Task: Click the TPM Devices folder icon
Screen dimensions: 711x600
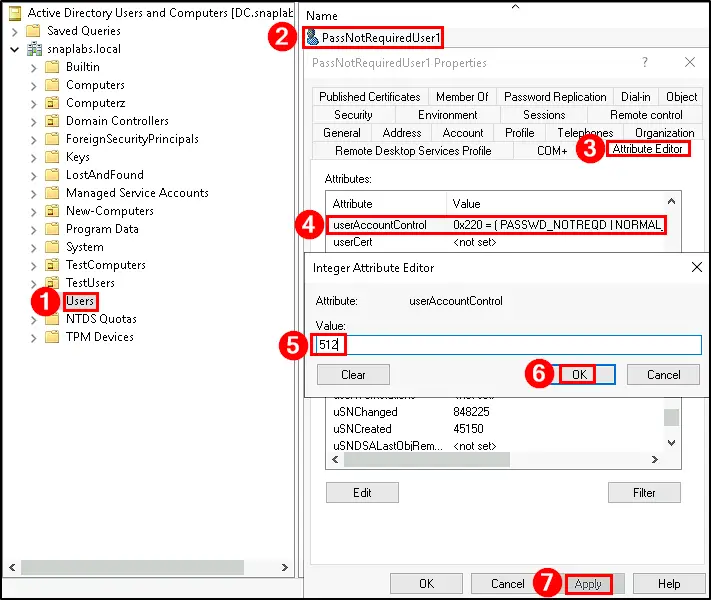Action: pos(52,337)
